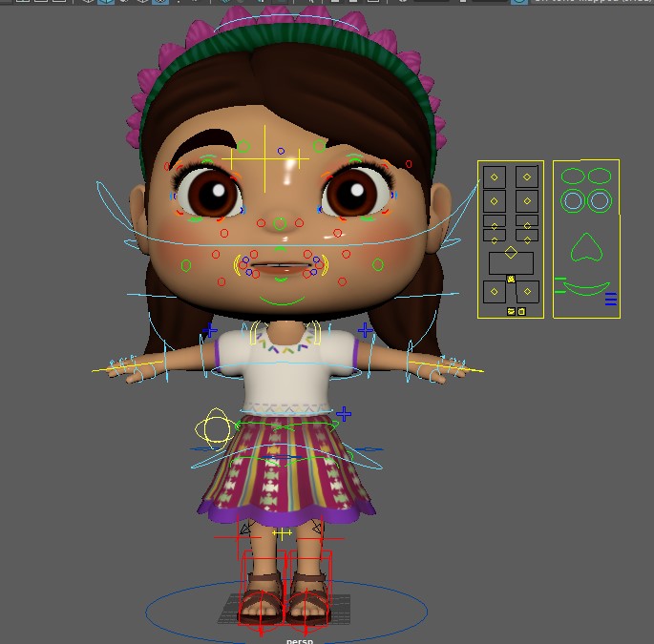Click the blue plus control at the waist
The width and height of the screenshot is (654, 644).
(x=344, y=414)
